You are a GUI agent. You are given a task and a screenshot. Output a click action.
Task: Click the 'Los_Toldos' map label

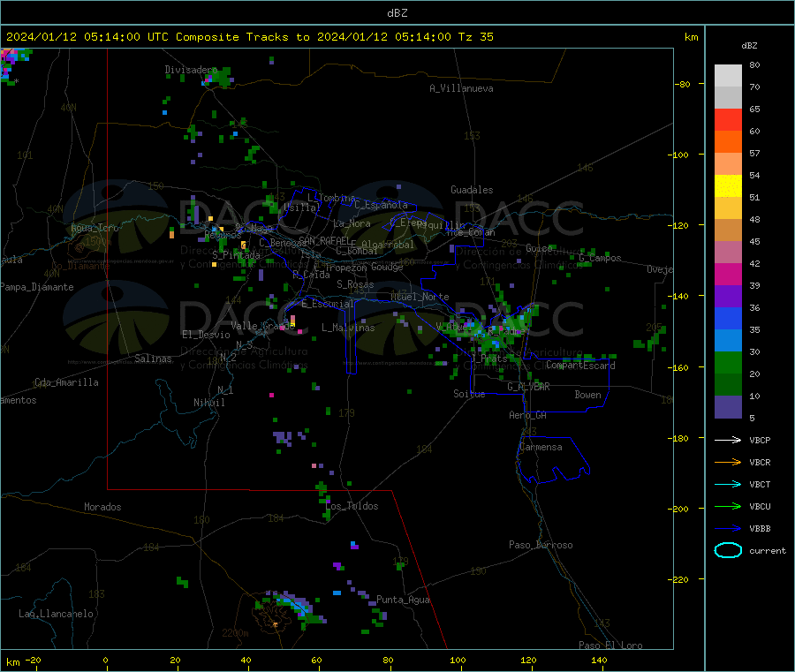(x=352, y=506)
